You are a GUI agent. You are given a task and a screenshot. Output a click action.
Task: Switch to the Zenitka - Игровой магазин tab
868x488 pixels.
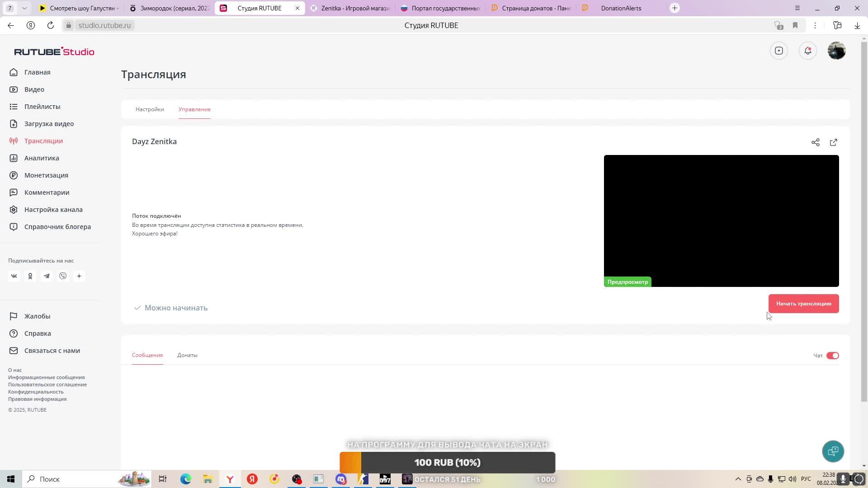click(x=350, y=8)
